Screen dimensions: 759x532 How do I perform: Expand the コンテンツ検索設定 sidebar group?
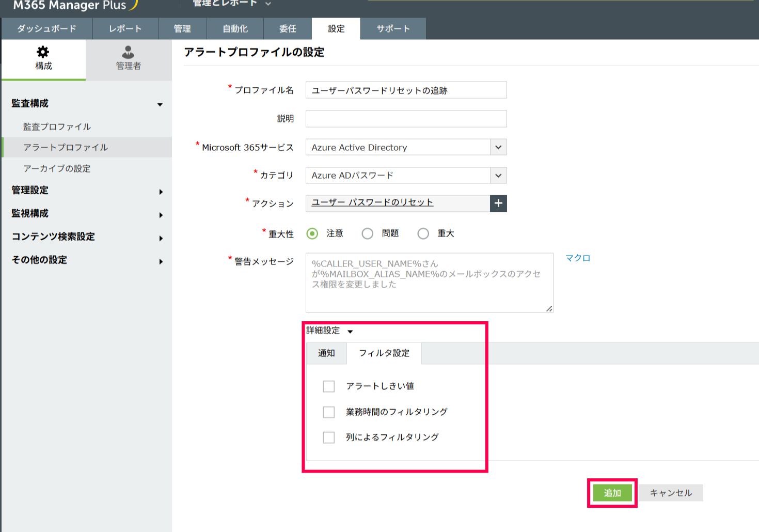point(87,237)
